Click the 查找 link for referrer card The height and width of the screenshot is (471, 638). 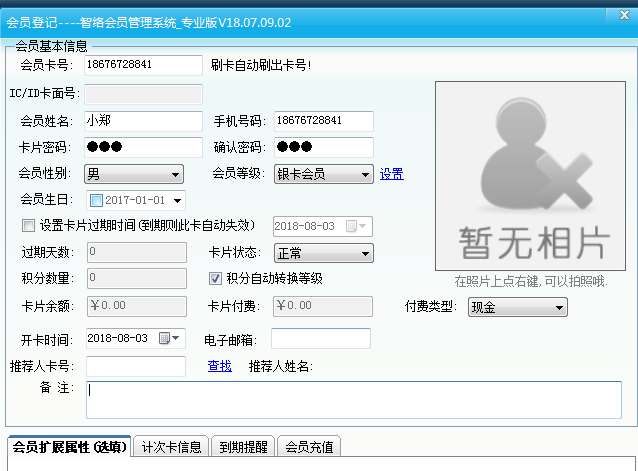[219, 366]
